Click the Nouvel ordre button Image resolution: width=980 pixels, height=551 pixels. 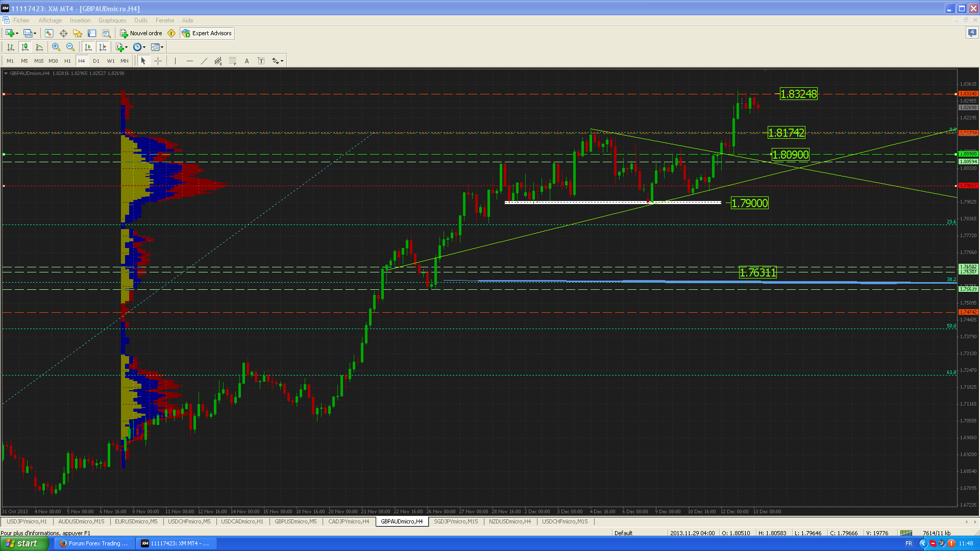click(141, 33)
